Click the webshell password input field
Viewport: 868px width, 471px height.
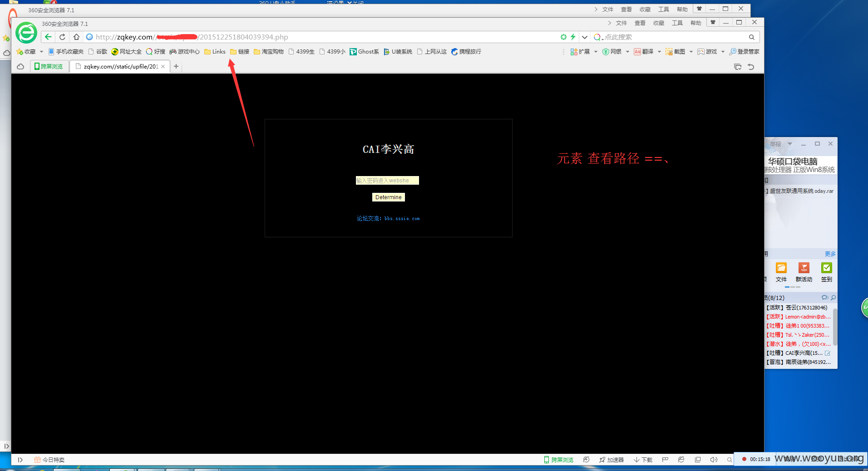pyautogui.click(x=387, y=181)
